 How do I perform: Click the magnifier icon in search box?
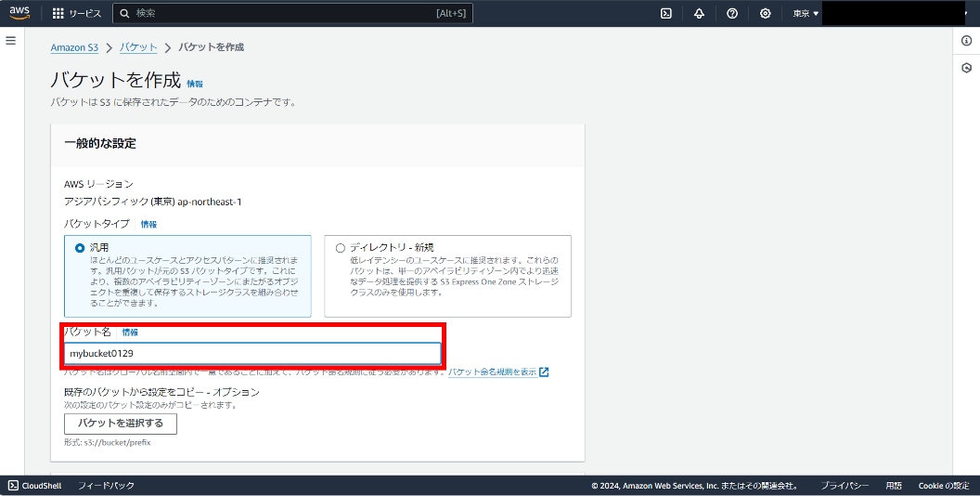coord(124,13)
